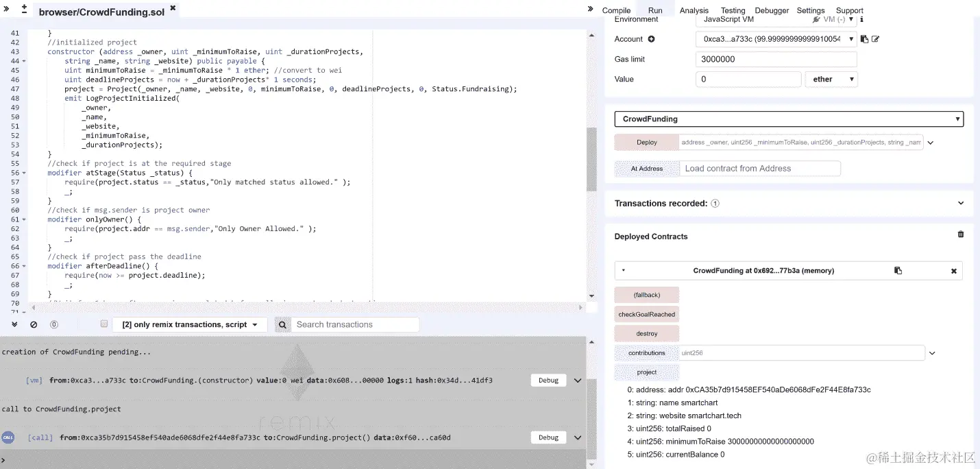Open the Analysis tab
This screenshot has width=980, height=469.
pyautogui.click(x=694, y=10)
